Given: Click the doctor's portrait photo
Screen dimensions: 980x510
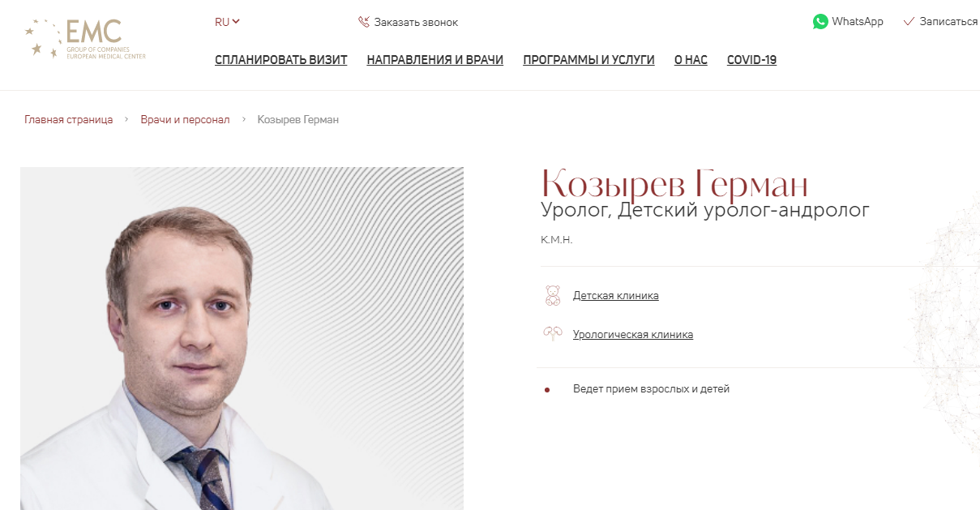Looking at the screenshot, I should tap(242, 338).
